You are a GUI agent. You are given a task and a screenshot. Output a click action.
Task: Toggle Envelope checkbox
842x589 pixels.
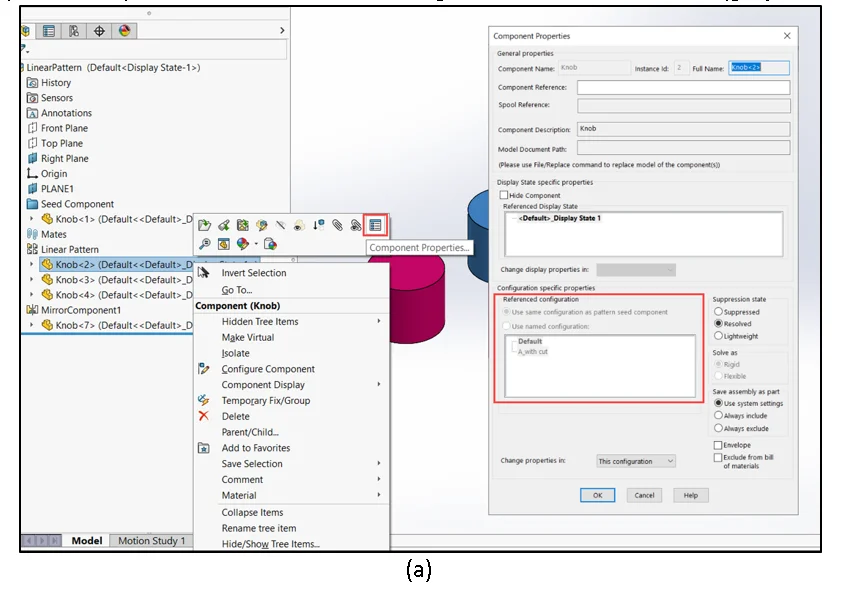coord(718,445)
